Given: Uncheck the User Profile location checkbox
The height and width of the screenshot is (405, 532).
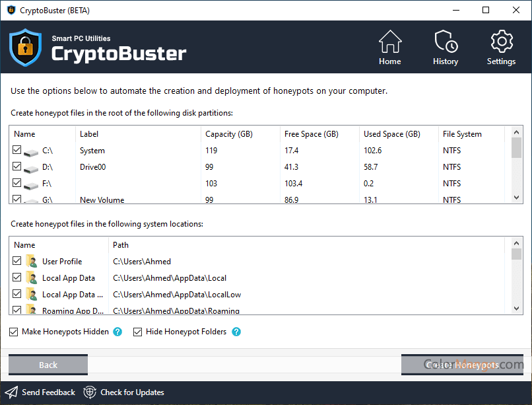Looking at the screenshot, I should point(17,262).
